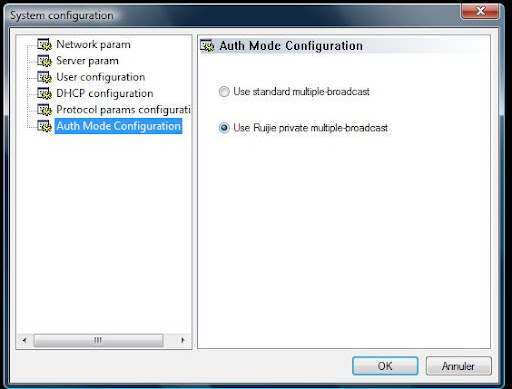Screen dimensions: 512x389
Task: Select the highlighted Auth Mode Configuration entry
Action: tap(118, 126)
